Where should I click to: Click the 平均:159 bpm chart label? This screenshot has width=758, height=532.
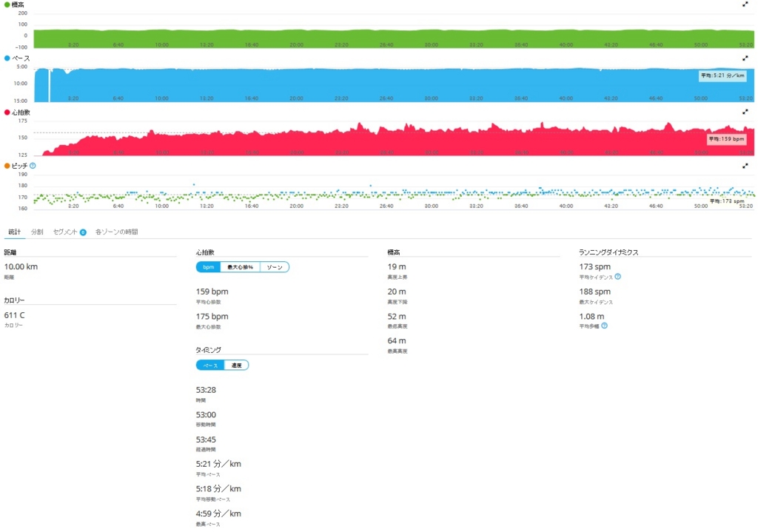(x=726, y=139)
